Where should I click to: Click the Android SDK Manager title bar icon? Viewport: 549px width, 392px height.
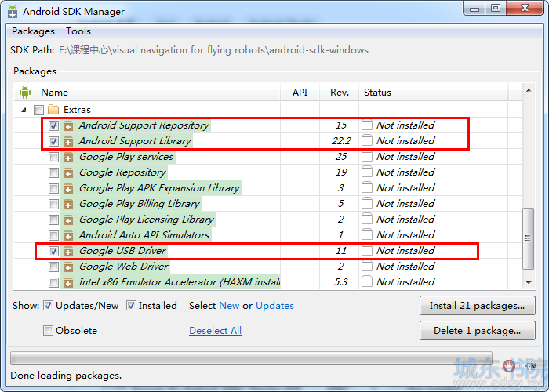(13, 12)
